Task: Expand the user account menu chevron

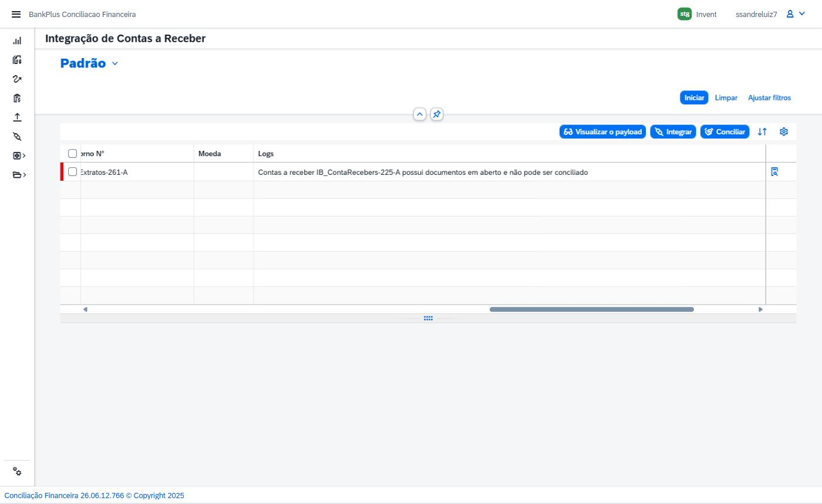Action: point(802,14)
